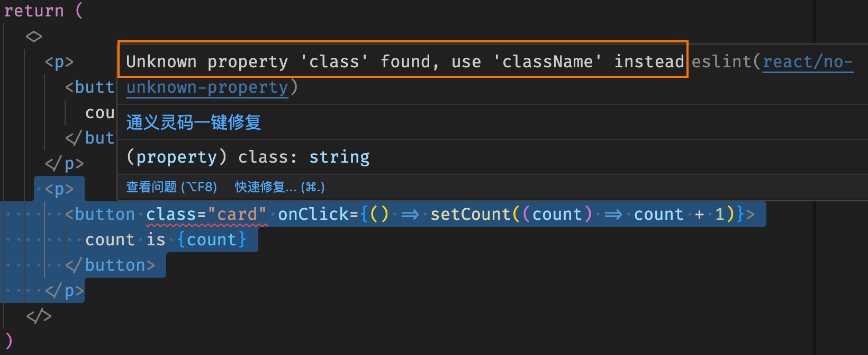Click the opening empty fragment tag

pos(34,37)
